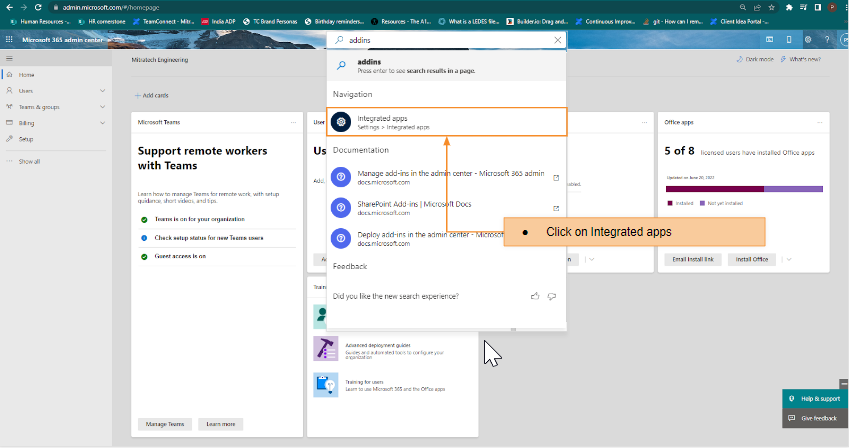This screenshot has height=448, width=849.
Task: Open SharePoint Add-ins doc external link icon
Action: [556, 208]
